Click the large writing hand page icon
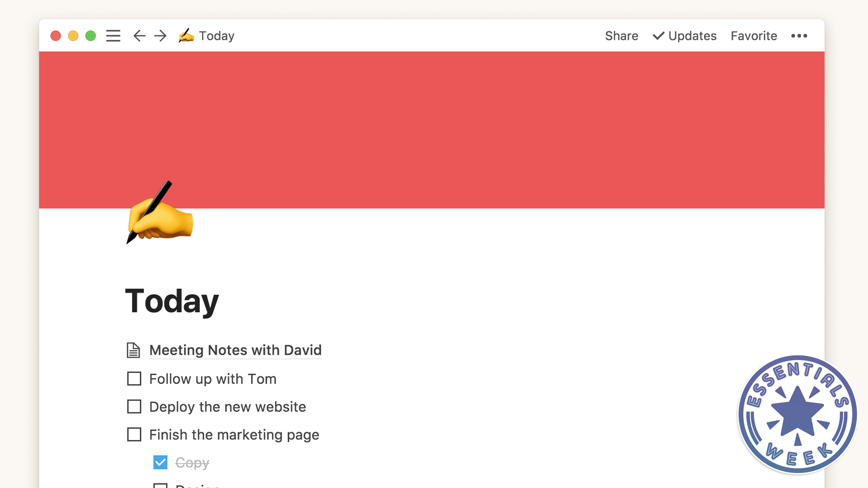868x488 pixels. point(160,212)
